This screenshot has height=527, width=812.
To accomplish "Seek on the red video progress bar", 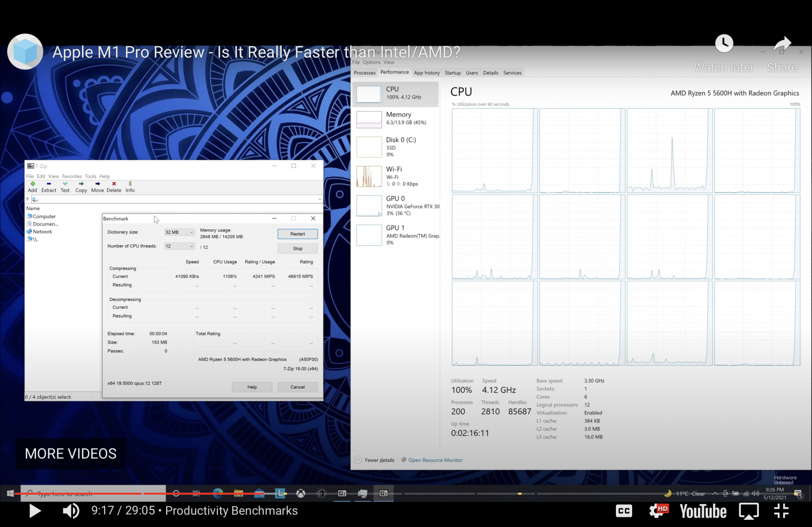I will [x=138, y=494].
